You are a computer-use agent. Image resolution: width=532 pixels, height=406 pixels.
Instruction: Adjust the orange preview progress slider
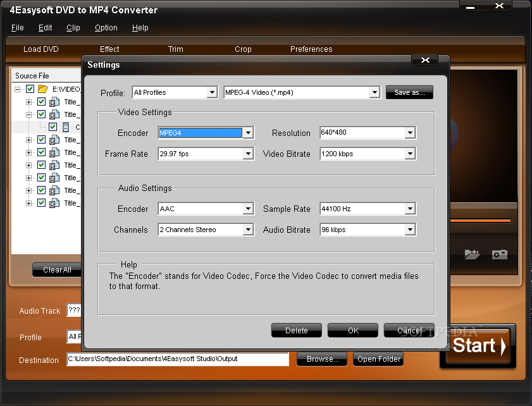pos(480,221)
